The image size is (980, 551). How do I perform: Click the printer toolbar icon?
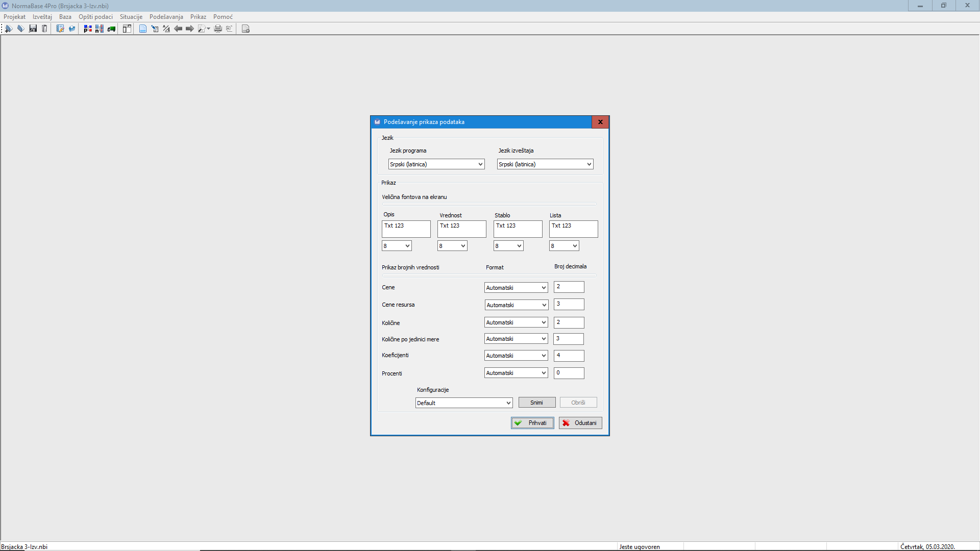218,29
